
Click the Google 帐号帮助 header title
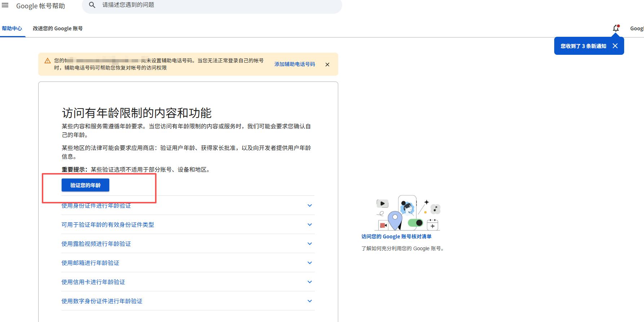coord(41,6)
